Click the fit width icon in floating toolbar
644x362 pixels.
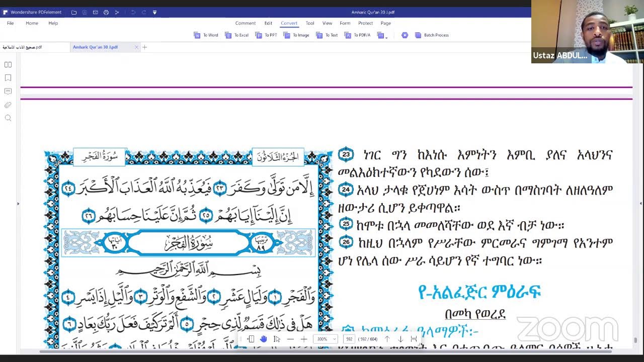coord(414,339)
